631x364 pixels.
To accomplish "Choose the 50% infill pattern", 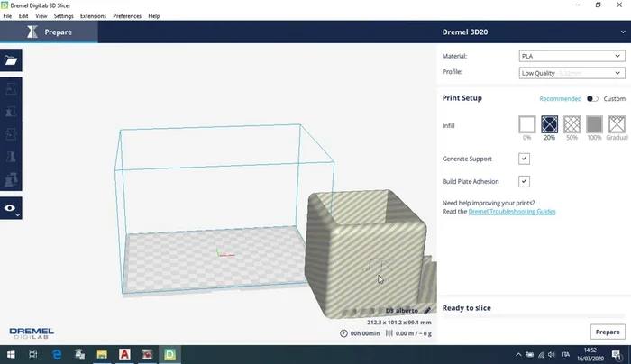I will 572,124.
